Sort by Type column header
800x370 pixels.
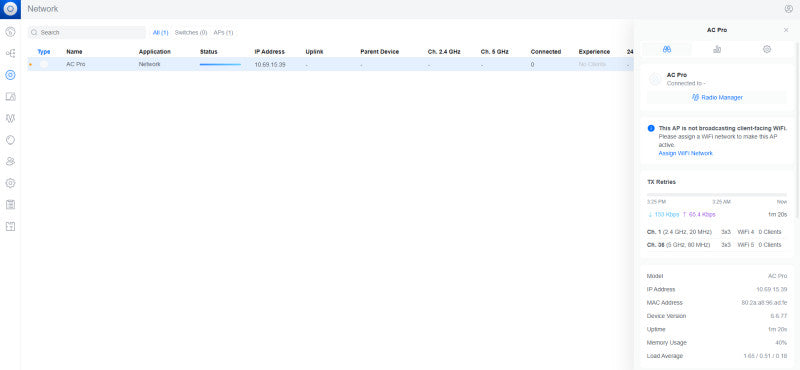pos(44,52)
